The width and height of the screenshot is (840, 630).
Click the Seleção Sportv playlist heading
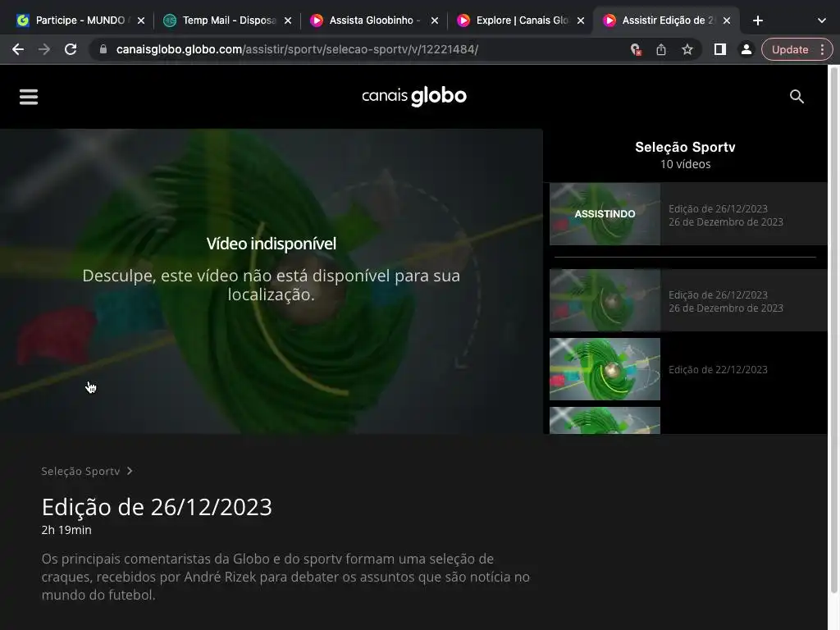tap(685, 148)
